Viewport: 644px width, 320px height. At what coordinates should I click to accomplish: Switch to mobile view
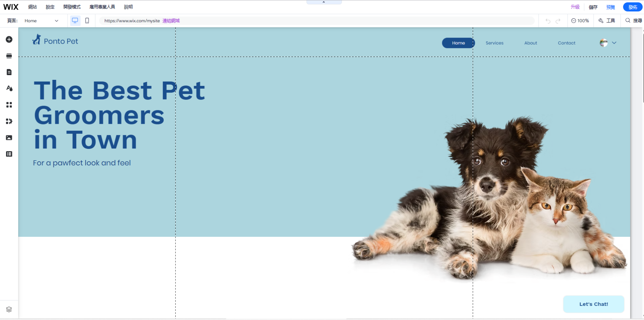tap(87, 21)
